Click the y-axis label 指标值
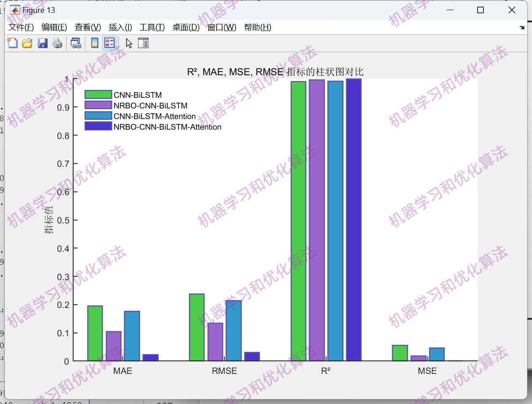The height and width of the screenshot is (404, 532). [49, 220]
